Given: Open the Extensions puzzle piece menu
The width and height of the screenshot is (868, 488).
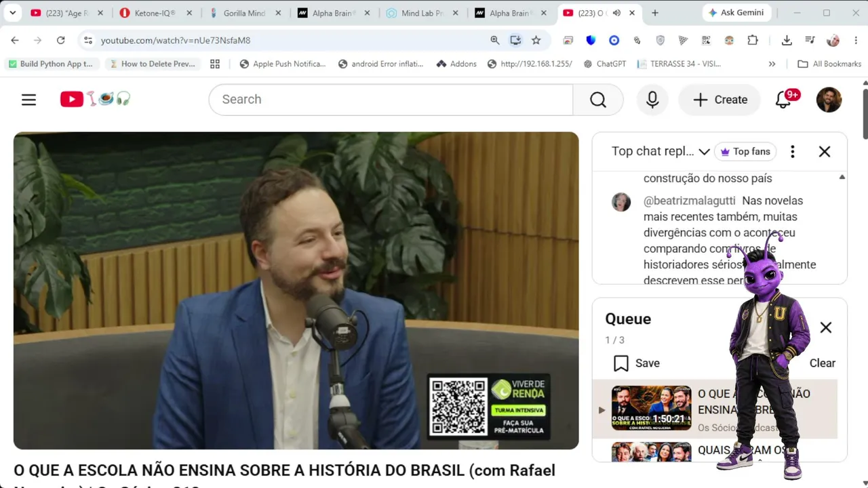Looking at the screenshot, I should [x=753, y=41].
